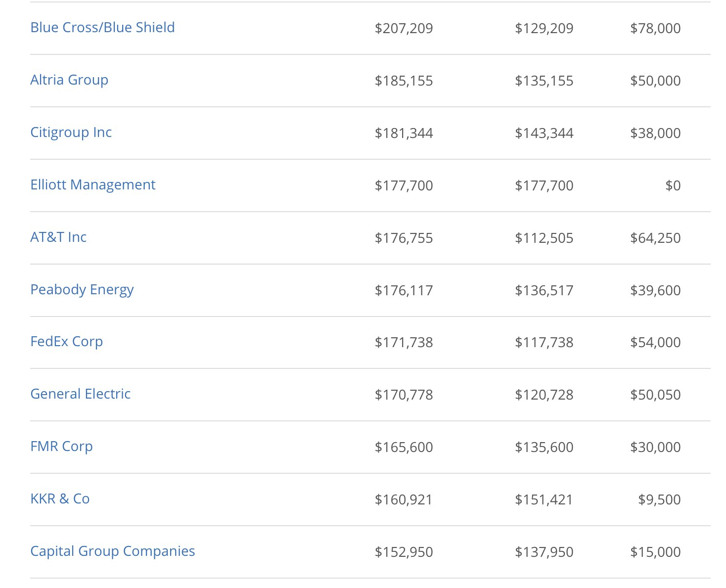Select the Elliott Management link
Image resolution: width=726 pixels, height=588 pixels.
93,185
